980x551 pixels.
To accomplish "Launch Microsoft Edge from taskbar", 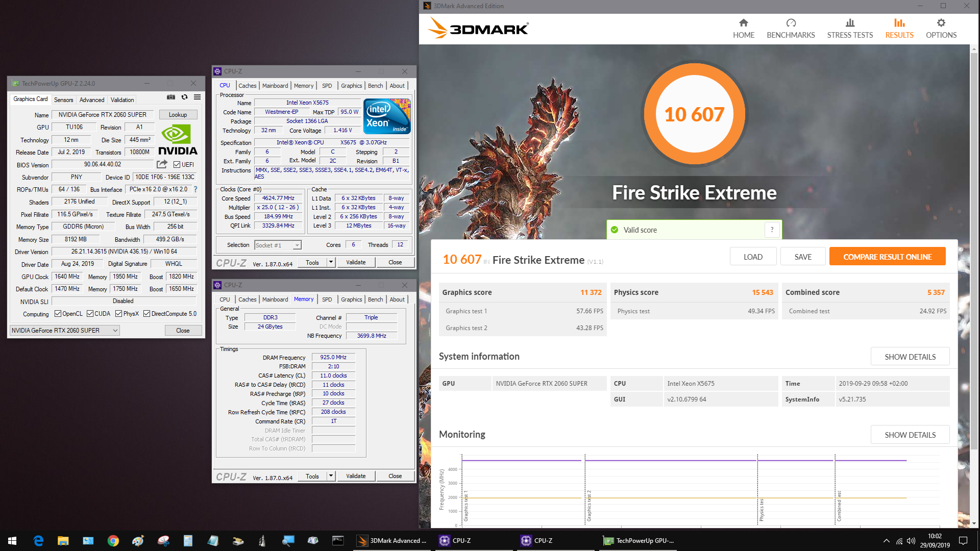I will click(38, 541).
